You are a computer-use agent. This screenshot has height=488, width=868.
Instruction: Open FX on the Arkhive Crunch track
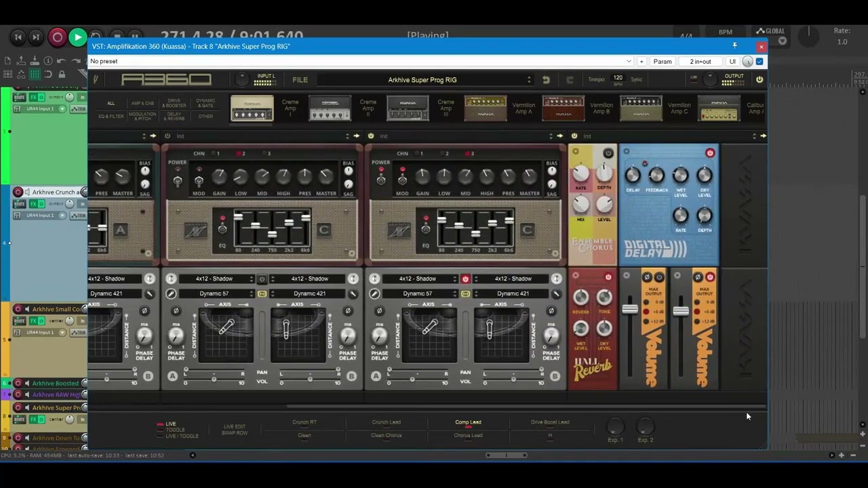coord(33,204)
